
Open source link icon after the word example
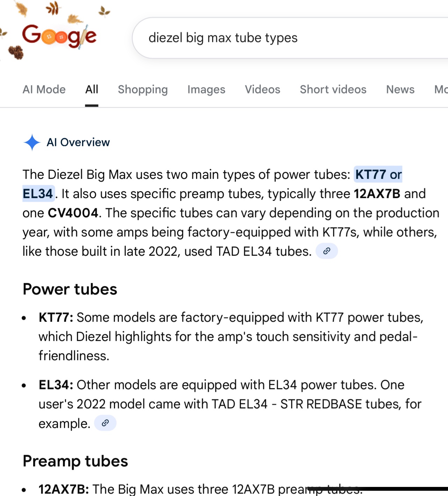(105, 423)
